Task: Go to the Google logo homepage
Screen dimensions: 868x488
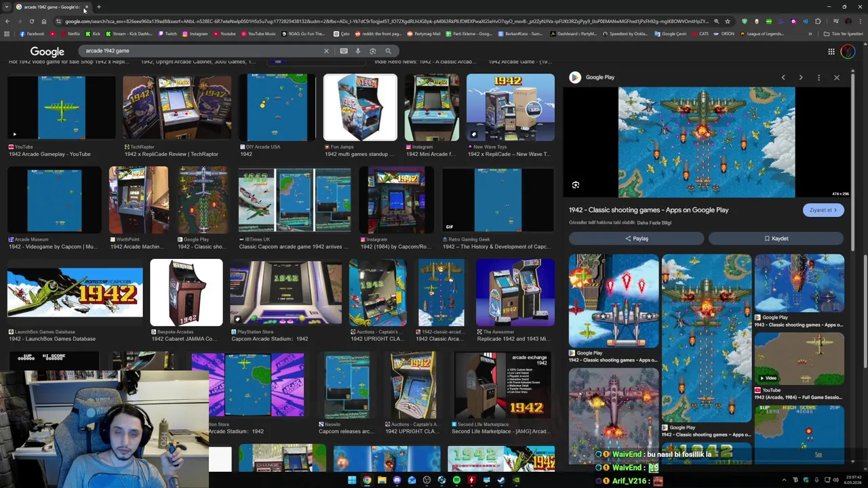Action: (47, 52)
